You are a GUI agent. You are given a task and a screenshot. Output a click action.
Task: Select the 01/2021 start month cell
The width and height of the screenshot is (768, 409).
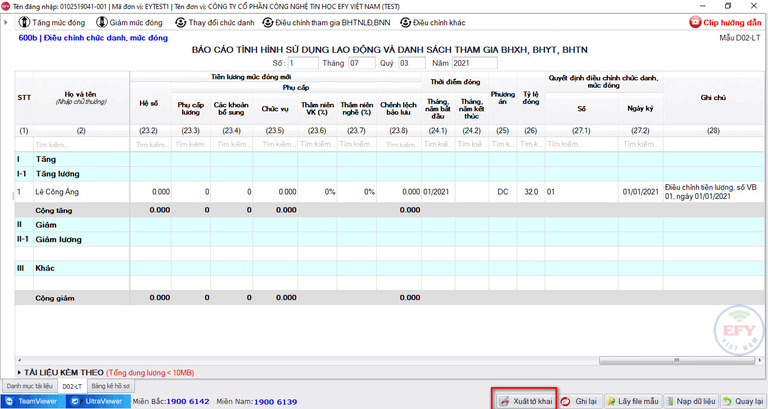pyautogui.click(x=438, y=192)
